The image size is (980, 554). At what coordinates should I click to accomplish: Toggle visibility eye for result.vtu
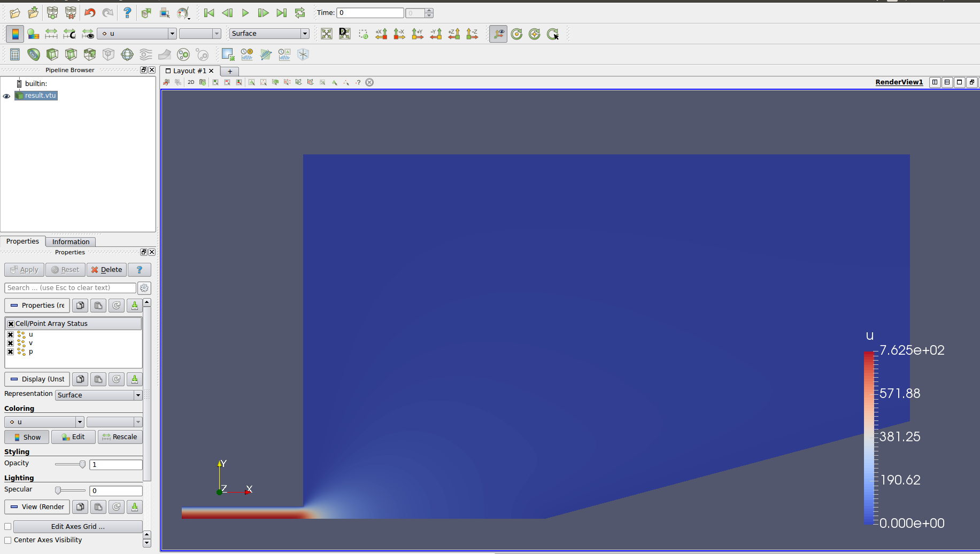[6, 96]
